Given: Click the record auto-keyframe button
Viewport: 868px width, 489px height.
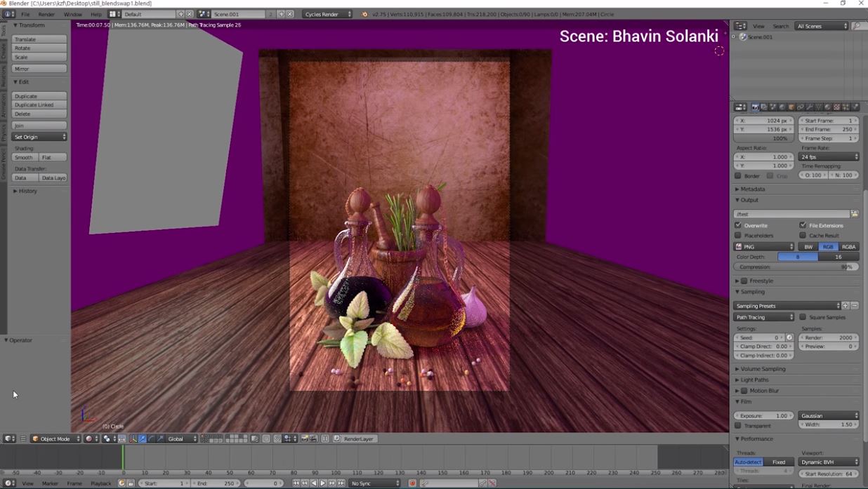Looking at the screenshot, I should 412,483.
